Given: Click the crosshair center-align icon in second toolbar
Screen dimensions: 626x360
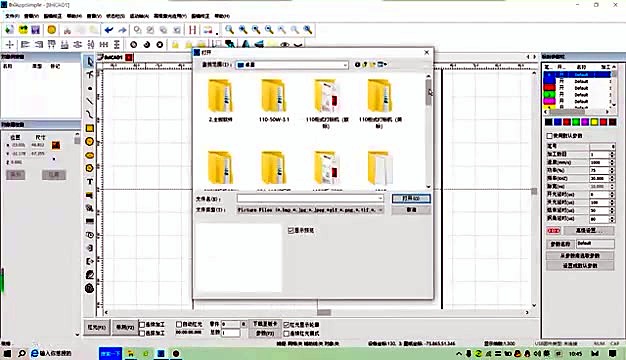Looking at the screenshot, I should (10, 44).
